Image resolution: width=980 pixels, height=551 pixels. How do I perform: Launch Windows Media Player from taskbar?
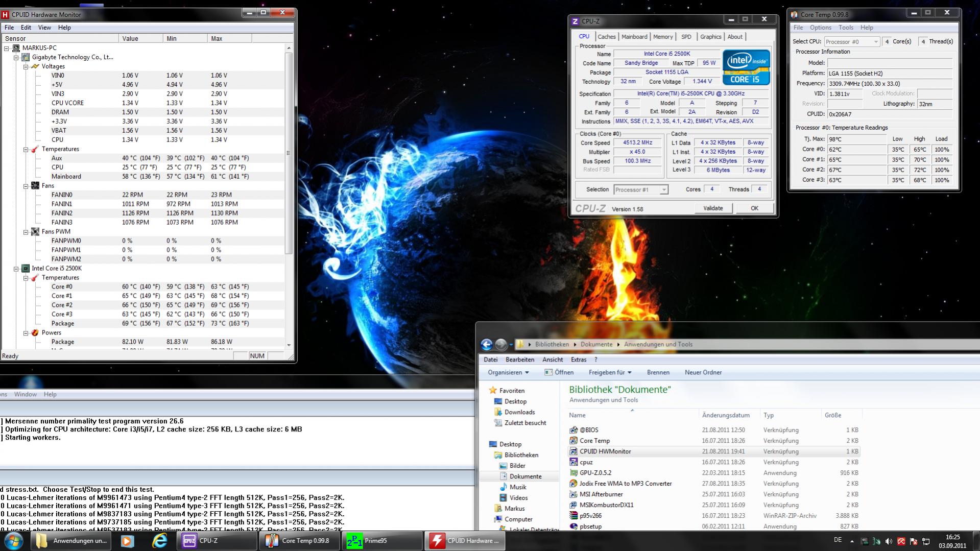pyautogui.click(x=127, y=541)
